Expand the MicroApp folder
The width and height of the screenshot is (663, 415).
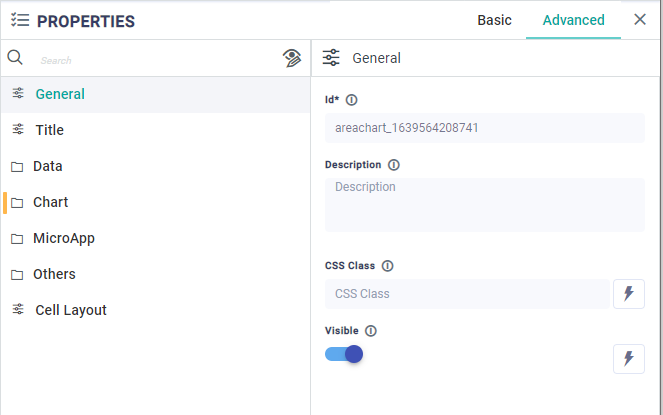(63, 238)
